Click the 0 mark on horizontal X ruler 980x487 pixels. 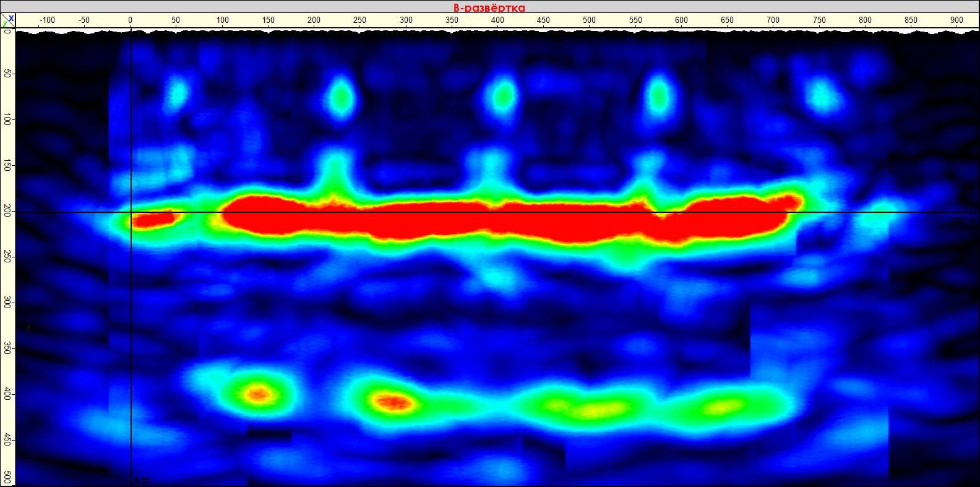coord(131,20)
